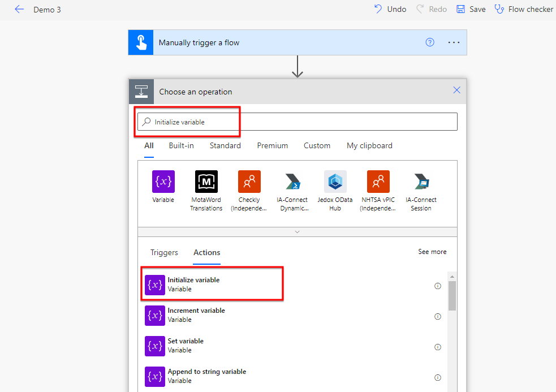Select the Actions tab
This screenshot has width=556, height=392.
pos(206,253)
